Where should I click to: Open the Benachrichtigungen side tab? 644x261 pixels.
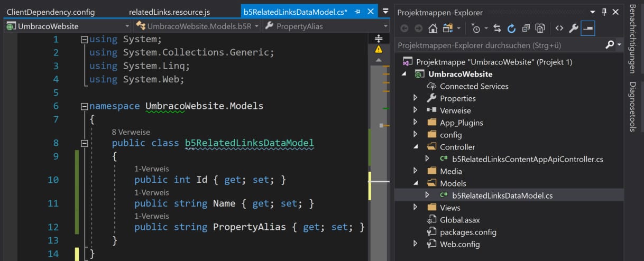[632, 39]
